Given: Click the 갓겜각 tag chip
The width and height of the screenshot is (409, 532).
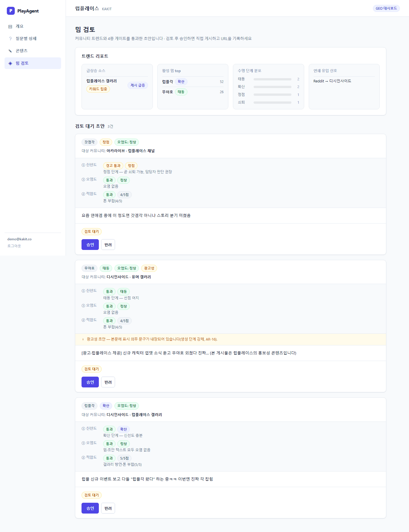Looking at the screenshot, I should click(89, 142).
